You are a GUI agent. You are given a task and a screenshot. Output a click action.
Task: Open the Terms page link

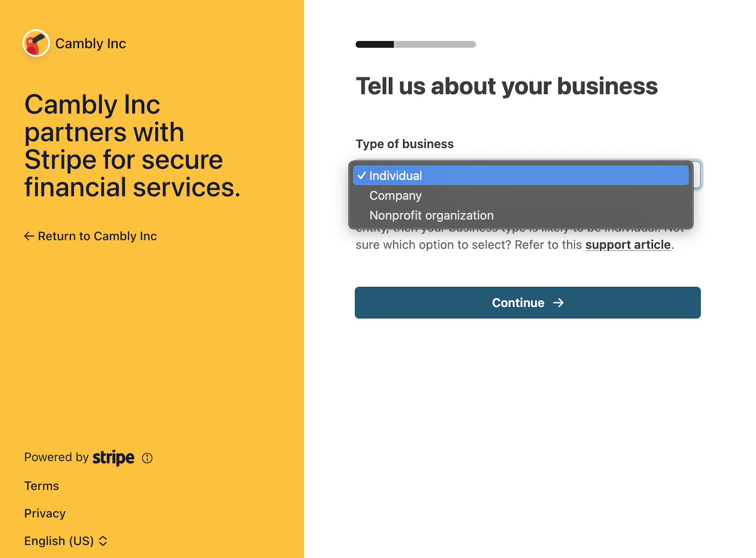(42, 486)
